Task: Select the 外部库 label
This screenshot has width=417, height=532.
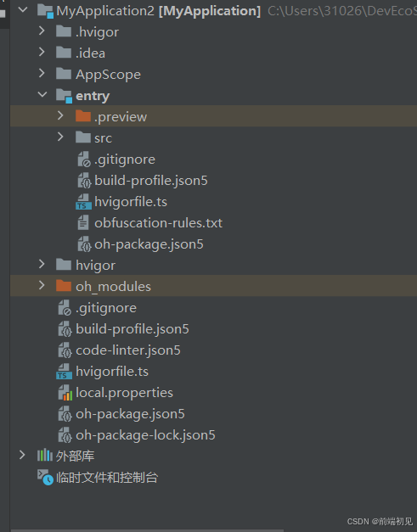Action: pyautogui.click(x=75, y=456)
